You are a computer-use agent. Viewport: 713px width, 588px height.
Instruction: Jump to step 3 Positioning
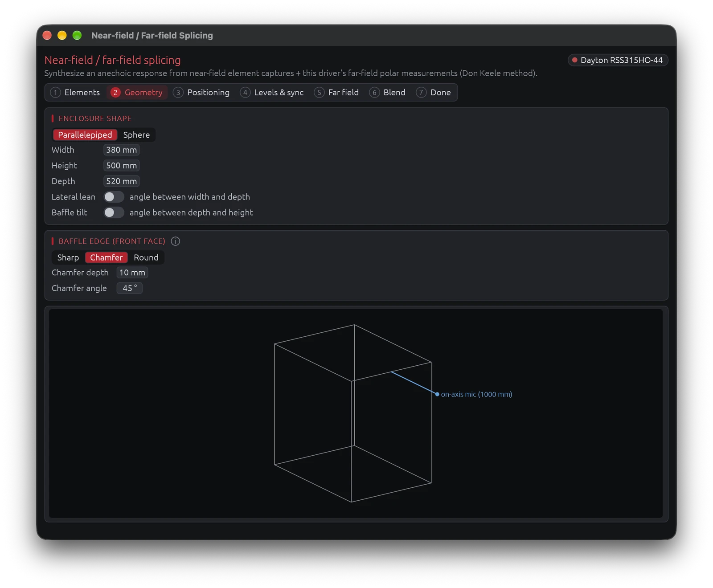click(x=201, y=92)
